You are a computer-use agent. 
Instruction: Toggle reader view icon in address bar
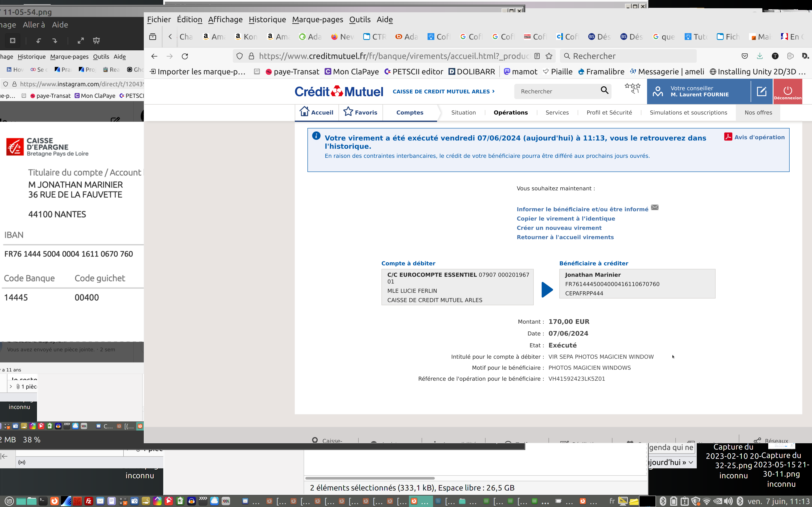(x=537, y=56)
